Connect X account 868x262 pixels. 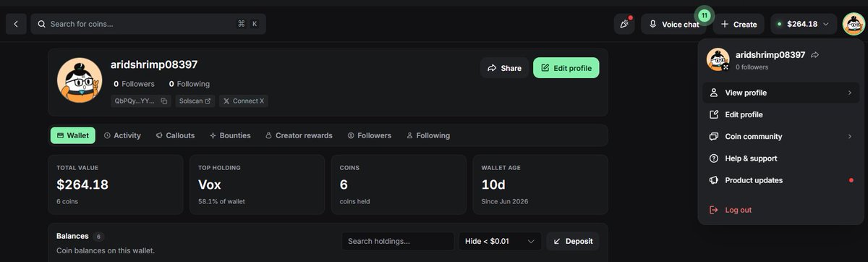click(243, 101)
